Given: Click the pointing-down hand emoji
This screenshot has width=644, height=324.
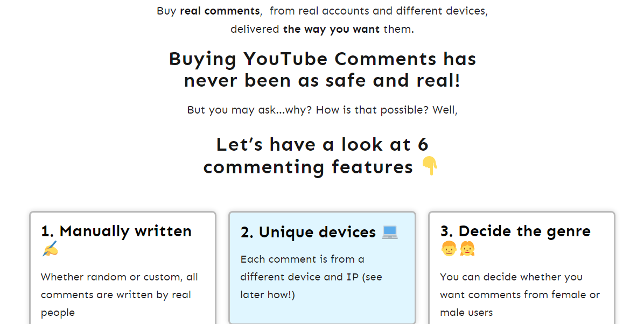Looking at the screenshot, I should click(x=429, y=166).
